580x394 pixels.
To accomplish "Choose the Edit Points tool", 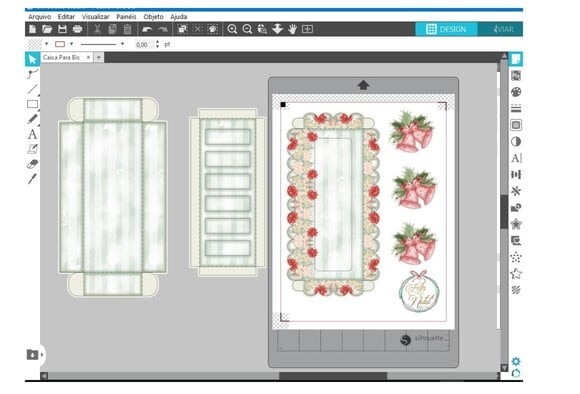I will 33,74.
